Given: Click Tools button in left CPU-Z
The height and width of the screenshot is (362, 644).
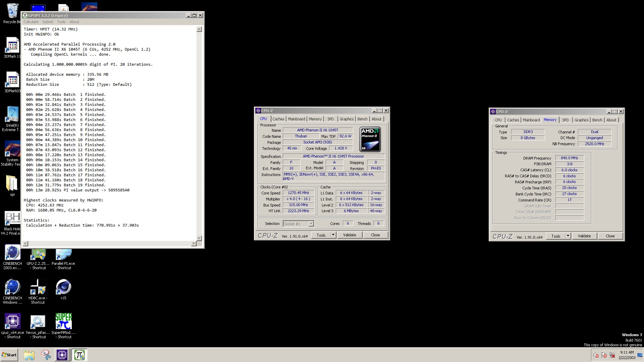Looking at the screenshot, I should click(321, 235).
